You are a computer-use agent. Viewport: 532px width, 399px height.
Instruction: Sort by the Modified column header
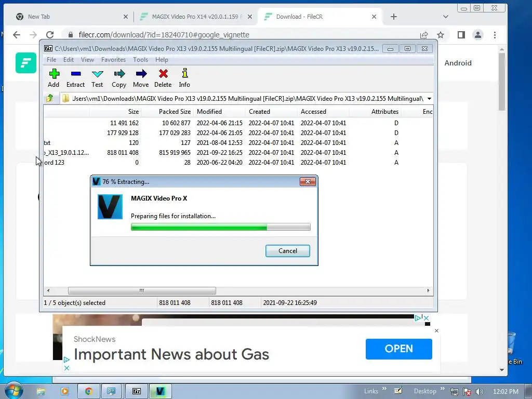pos(219,112)
